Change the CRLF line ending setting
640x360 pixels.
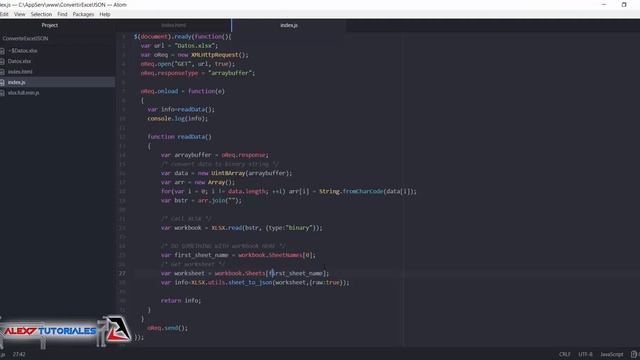point(564,354)
